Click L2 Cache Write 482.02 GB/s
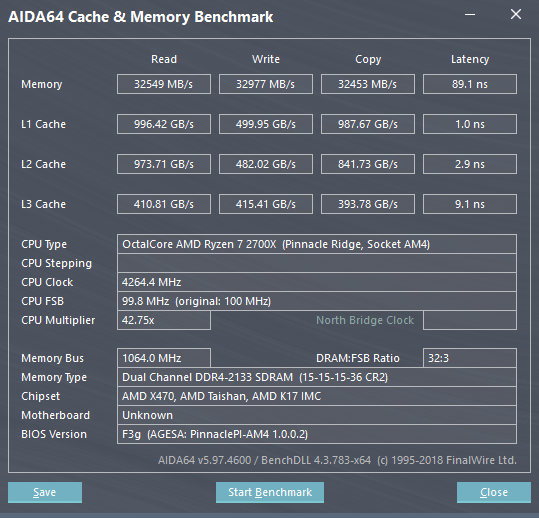Image resolution: width=539 pixels, height=518 pixels. coord(266,164)
